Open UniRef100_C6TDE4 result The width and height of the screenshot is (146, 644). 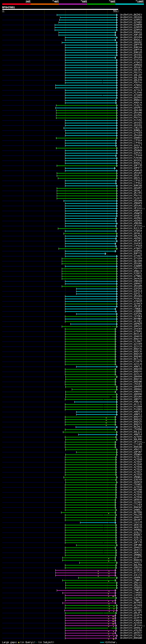[131, 316]
